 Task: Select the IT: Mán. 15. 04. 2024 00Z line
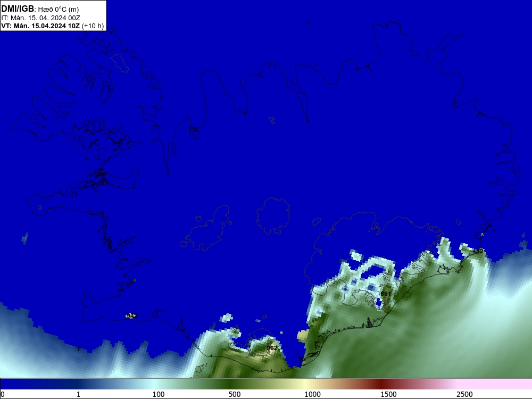click(41, 18)
